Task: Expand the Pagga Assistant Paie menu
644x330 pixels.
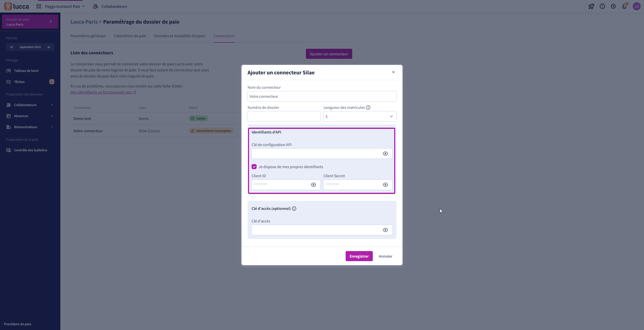Action: point(65,6)
